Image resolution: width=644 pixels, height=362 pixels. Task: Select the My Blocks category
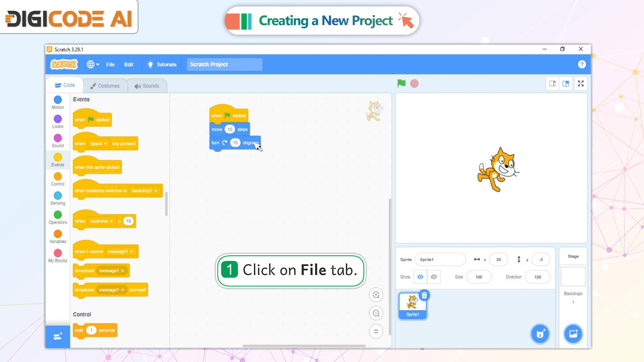[58, 256]
